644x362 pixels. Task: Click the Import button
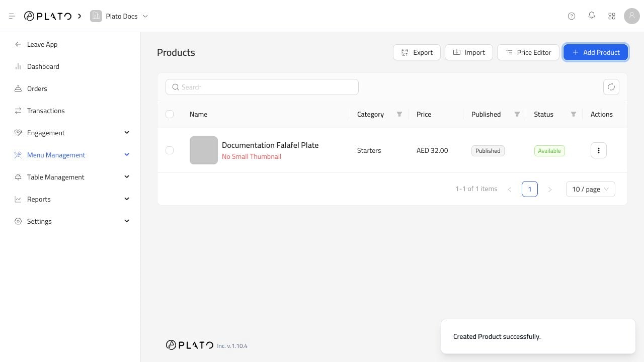[469, 52]
